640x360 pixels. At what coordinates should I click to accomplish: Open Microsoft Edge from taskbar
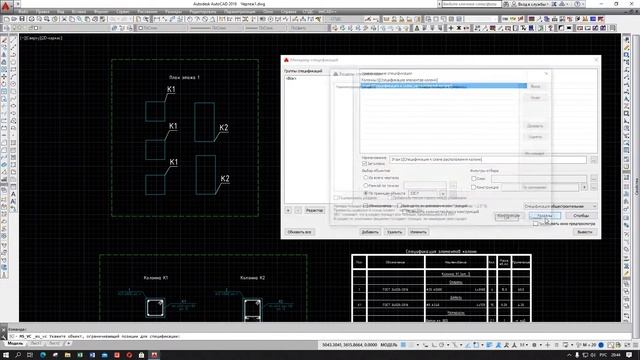click(x=43, y=355)
